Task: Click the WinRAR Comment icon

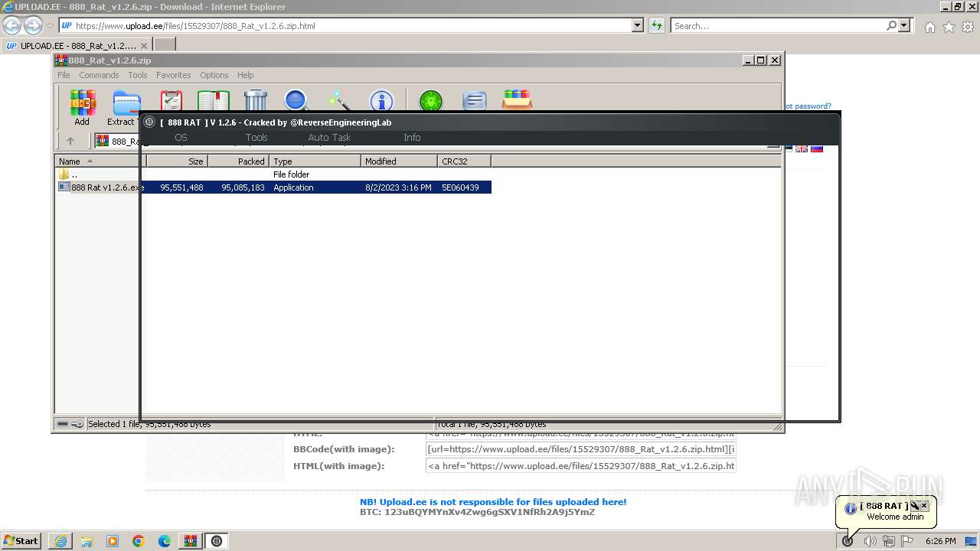Action: coord(475,101)
